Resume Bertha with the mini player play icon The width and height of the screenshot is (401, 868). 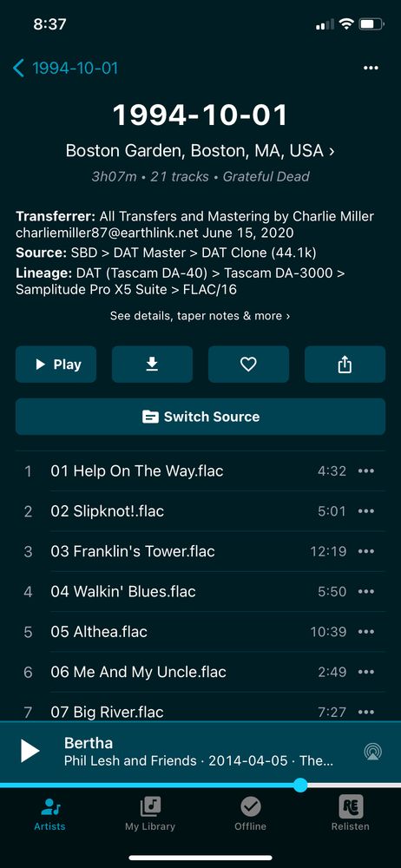[30, 751]
